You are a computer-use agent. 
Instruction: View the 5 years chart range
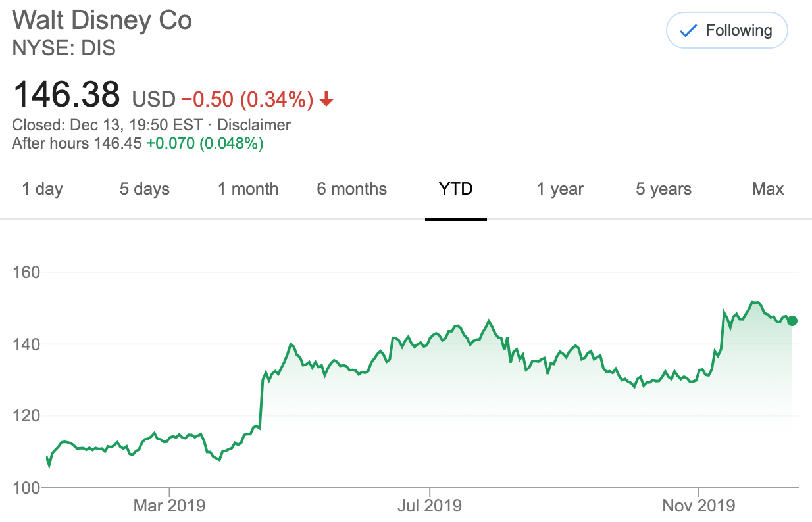tap(663, 189)
